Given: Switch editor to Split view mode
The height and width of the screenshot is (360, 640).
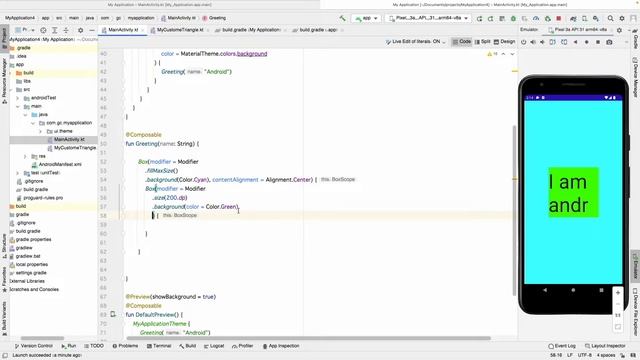Looking at the screenshot, I should coord(482,42).
